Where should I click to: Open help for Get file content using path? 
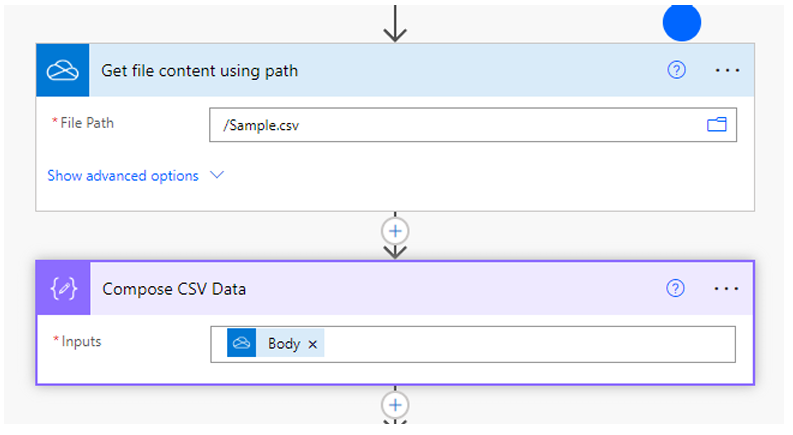pos(676,70)
